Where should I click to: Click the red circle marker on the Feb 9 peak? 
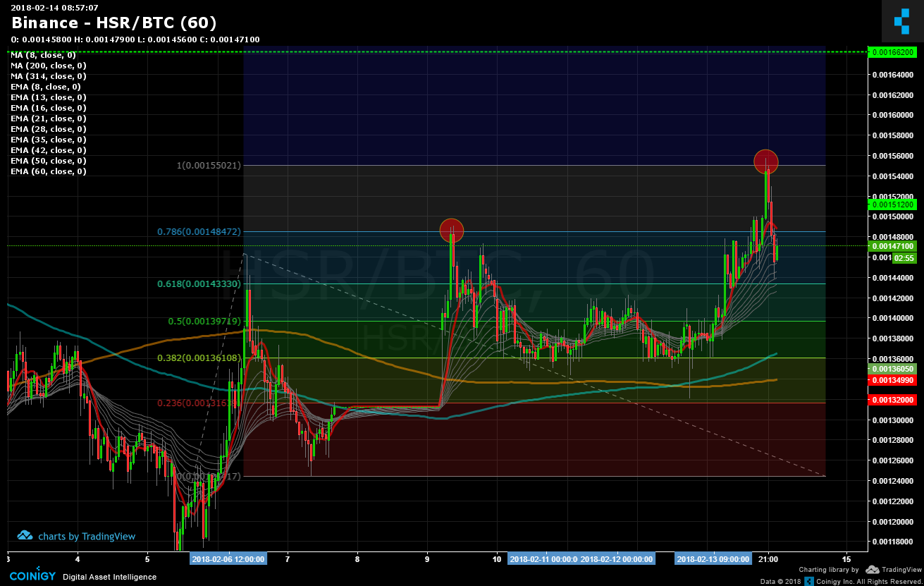(451, 230)
